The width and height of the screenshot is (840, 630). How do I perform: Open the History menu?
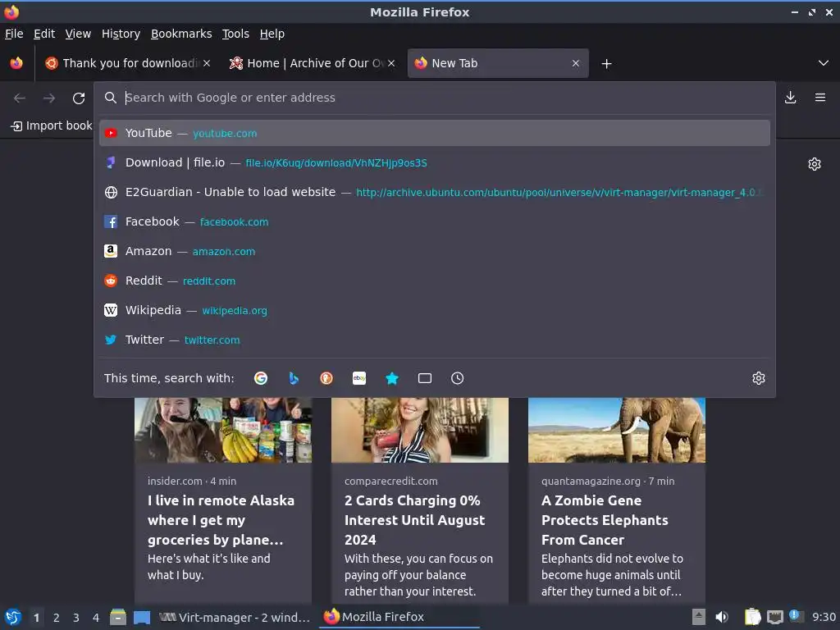[121, 34]
